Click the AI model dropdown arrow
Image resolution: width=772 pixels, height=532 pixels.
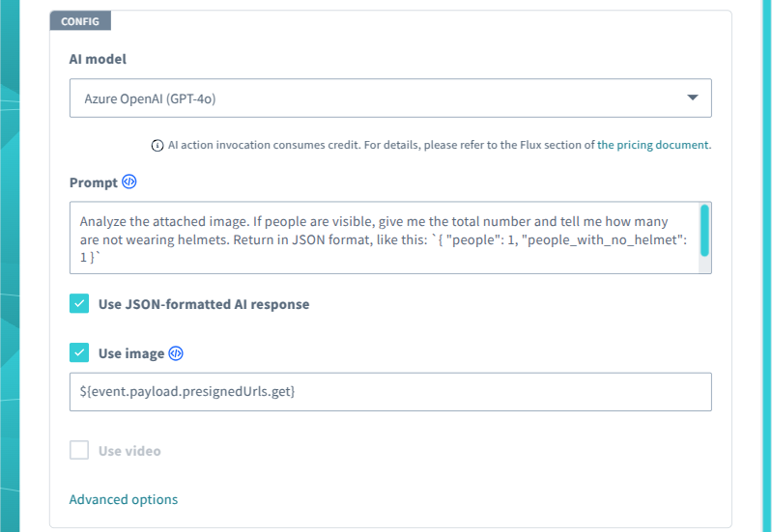click(692, 98)
